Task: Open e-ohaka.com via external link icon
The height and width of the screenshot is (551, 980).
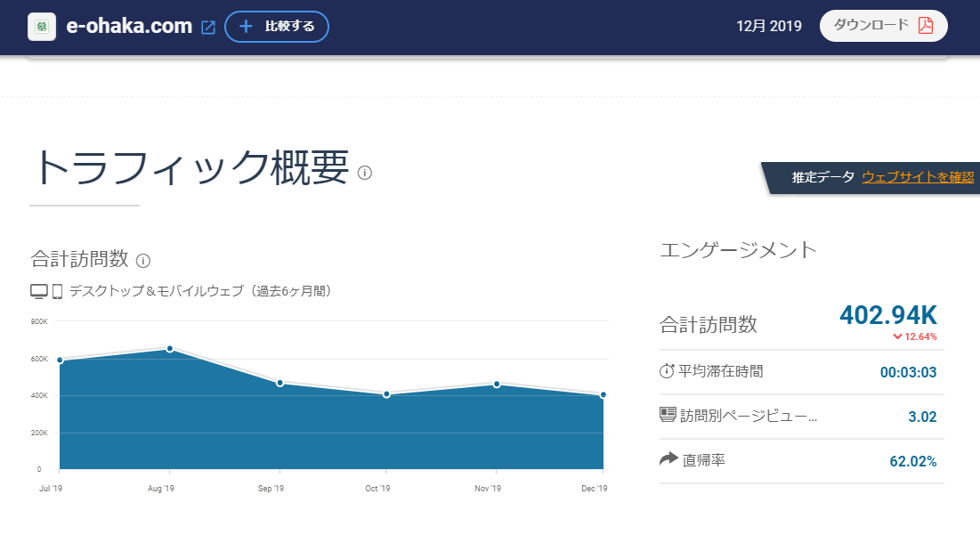Action: (208, 28)
